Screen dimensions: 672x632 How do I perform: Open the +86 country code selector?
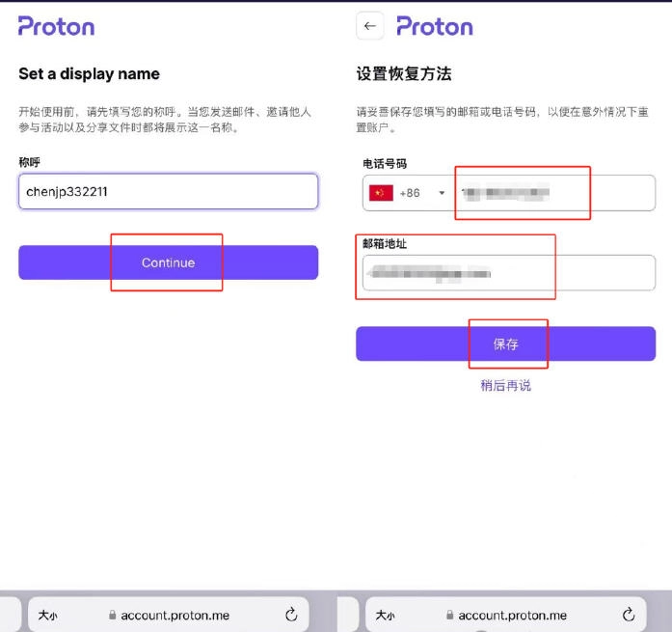click(410, 193)
